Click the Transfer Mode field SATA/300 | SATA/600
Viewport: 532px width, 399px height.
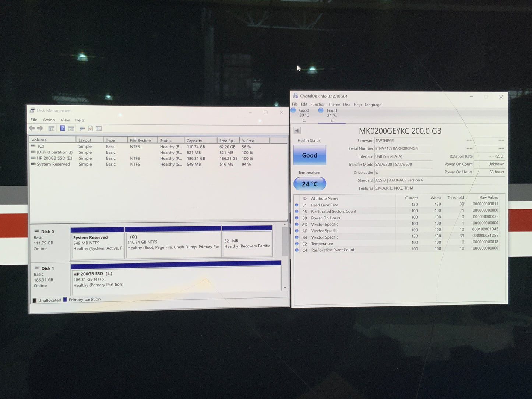coord(403,164)
